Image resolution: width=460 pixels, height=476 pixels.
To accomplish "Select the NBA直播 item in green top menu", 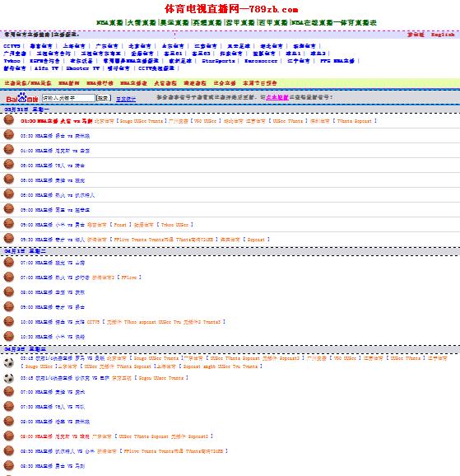I will click(x=109, y=22).
